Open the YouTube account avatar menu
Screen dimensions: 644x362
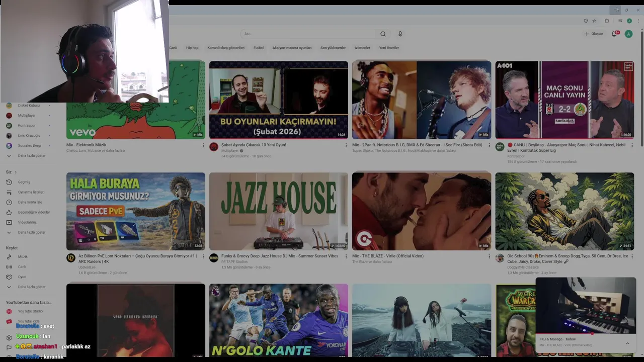click(x=628, y=34)
